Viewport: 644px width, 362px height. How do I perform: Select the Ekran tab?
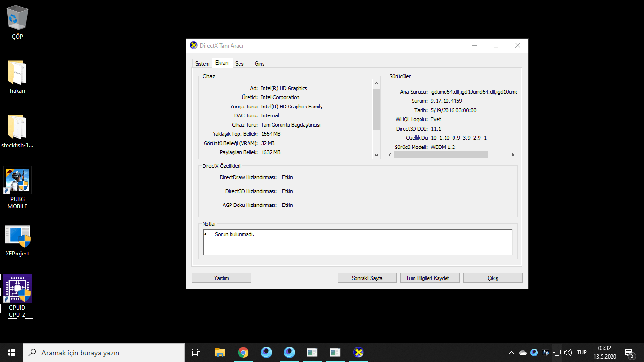(222, 63)
